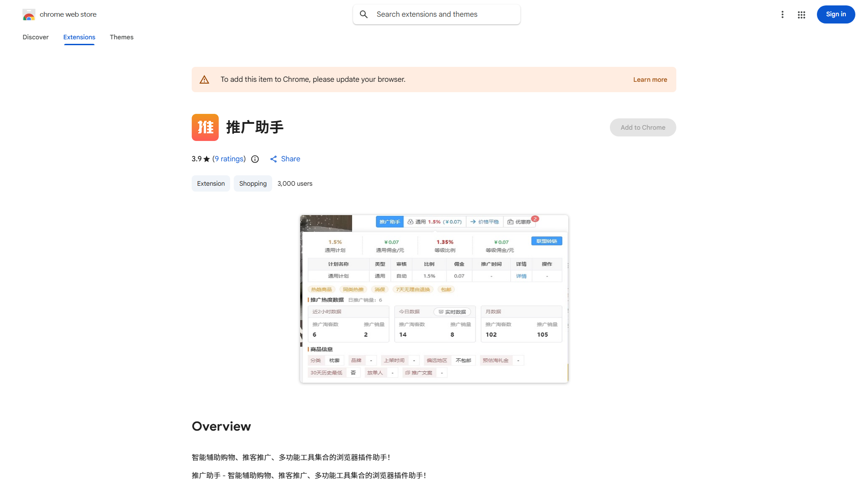Image resolution: width=868 pixels, height=488 pixels.
Task: Click the 推广助手 extension icon
Action: 205,127
